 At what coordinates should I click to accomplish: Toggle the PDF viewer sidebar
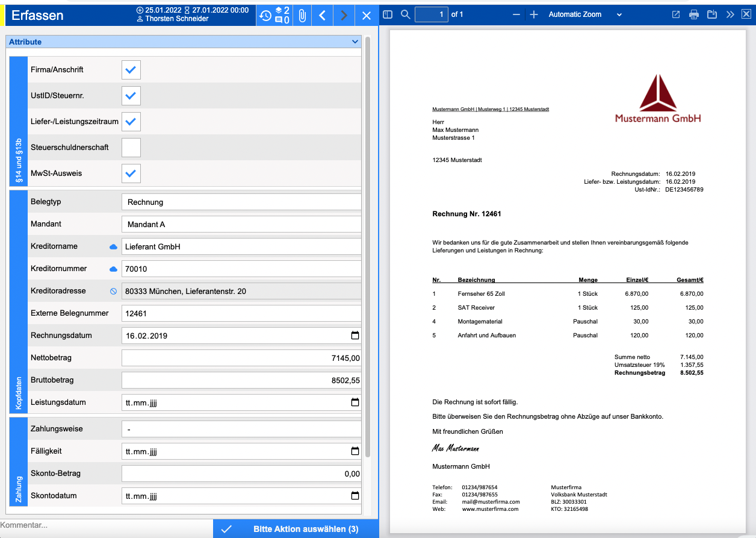click(x=388, y=14)
